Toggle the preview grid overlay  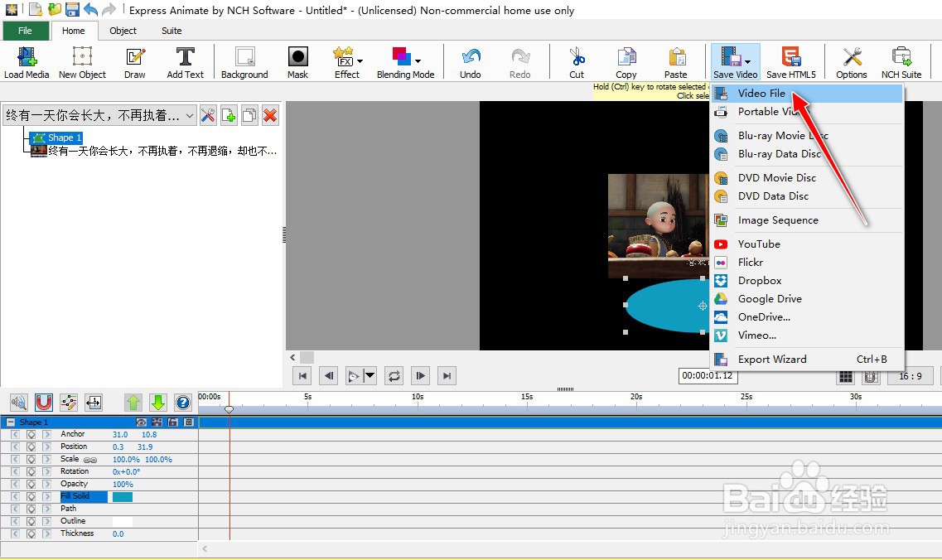point(845,376)
